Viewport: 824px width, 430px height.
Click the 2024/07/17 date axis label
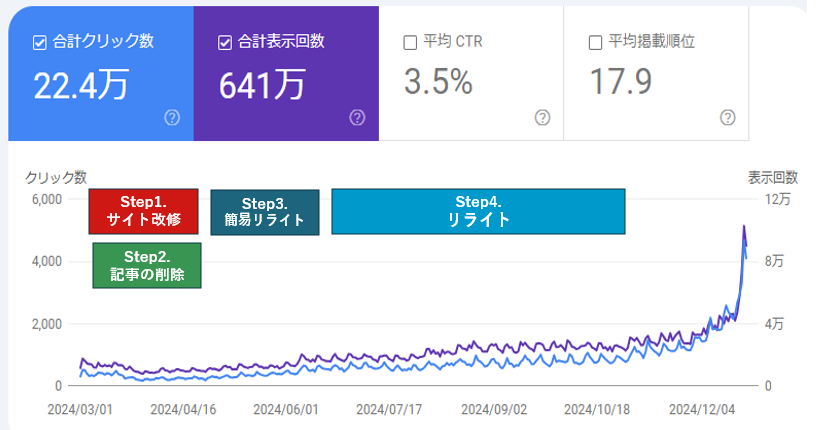pos(390,409)
